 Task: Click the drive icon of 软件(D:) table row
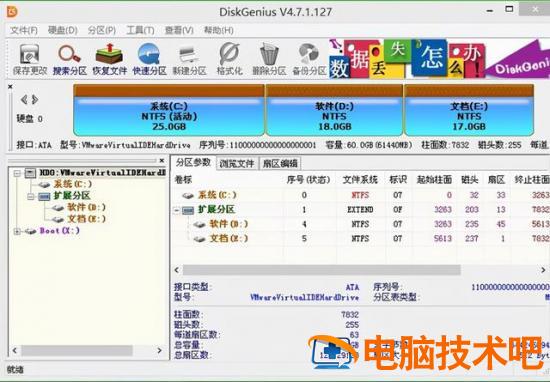click(200, 224)
